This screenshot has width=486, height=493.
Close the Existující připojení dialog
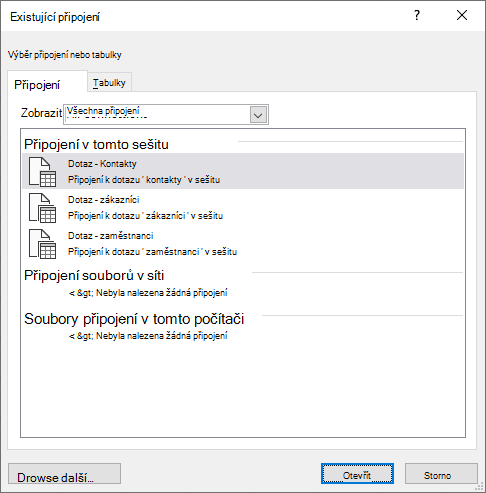coord(462,15)
